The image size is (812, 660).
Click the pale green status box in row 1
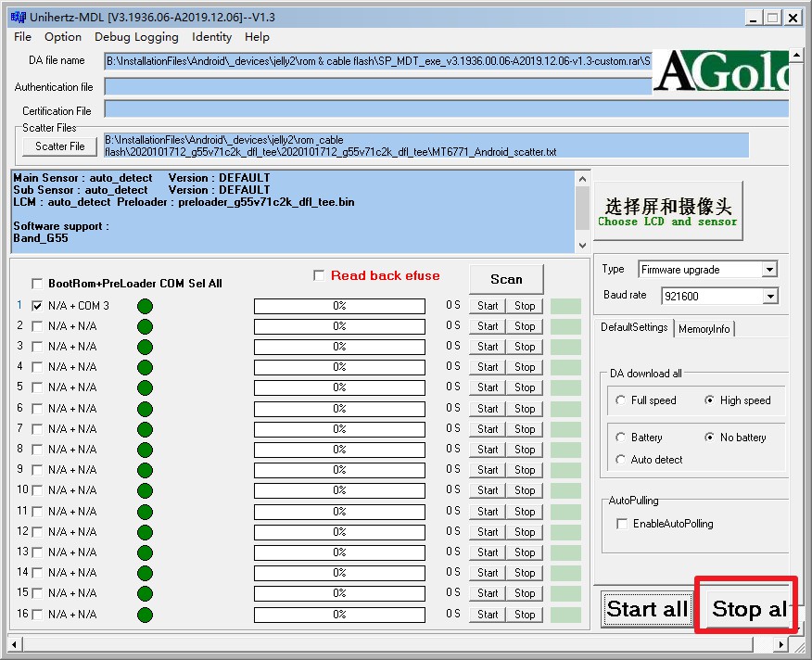click(x=565, y=306)
